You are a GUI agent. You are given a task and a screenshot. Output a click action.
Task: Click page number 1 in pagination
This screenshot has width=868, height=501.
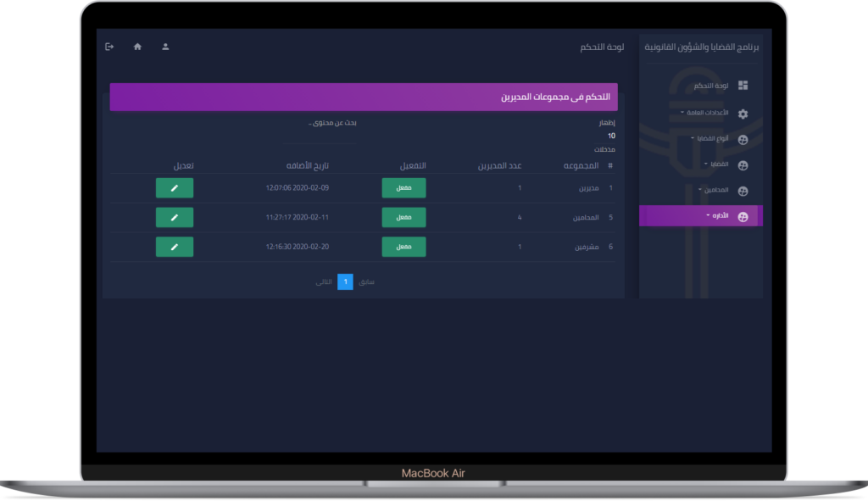345,282
